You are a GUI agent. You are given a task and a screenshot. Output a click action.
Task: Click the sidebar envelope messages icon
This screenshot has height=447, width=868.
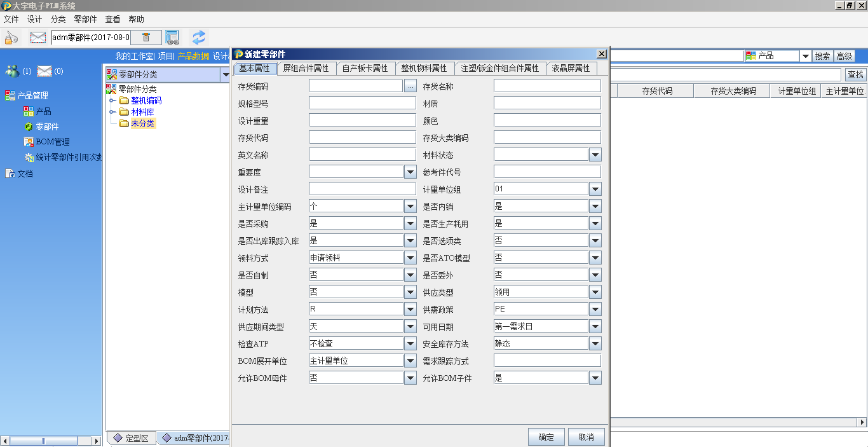(x=44, y=71)
